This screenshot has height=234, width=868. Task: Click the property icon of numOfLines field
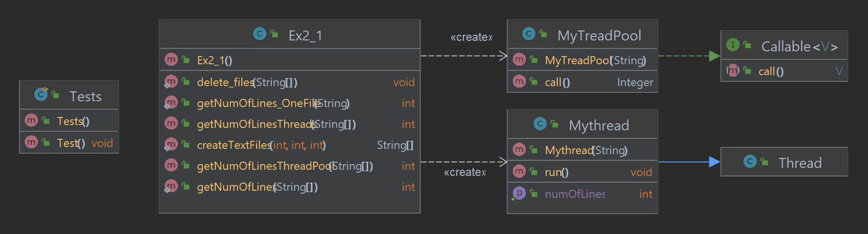click(x=519, y=193)
